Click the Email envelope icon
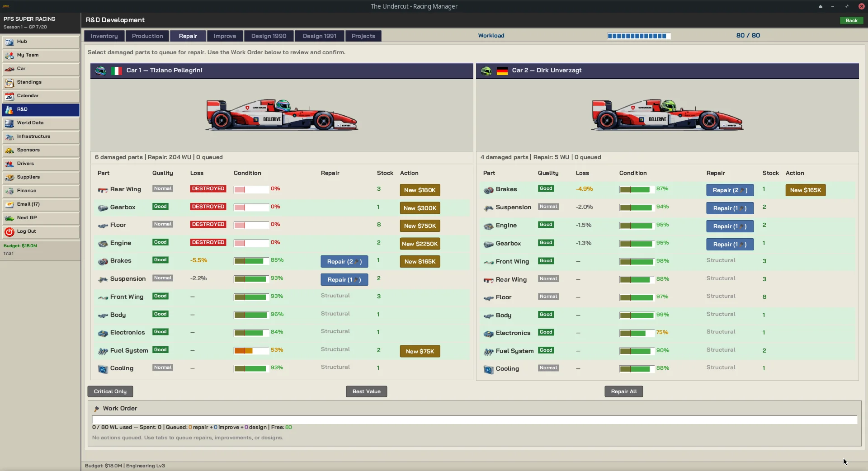 click(9, 205)
